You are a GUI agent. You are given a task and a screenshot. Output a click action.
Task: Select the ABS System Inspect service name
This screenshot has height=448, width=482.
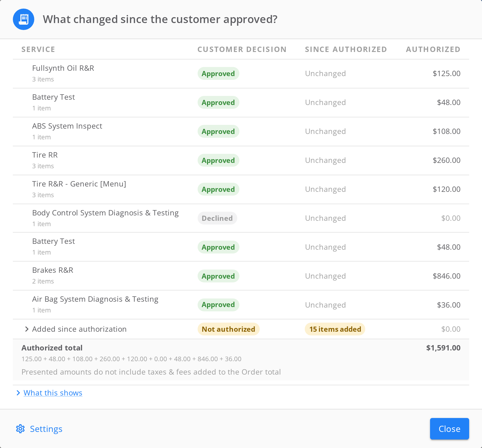pos(67,126)
